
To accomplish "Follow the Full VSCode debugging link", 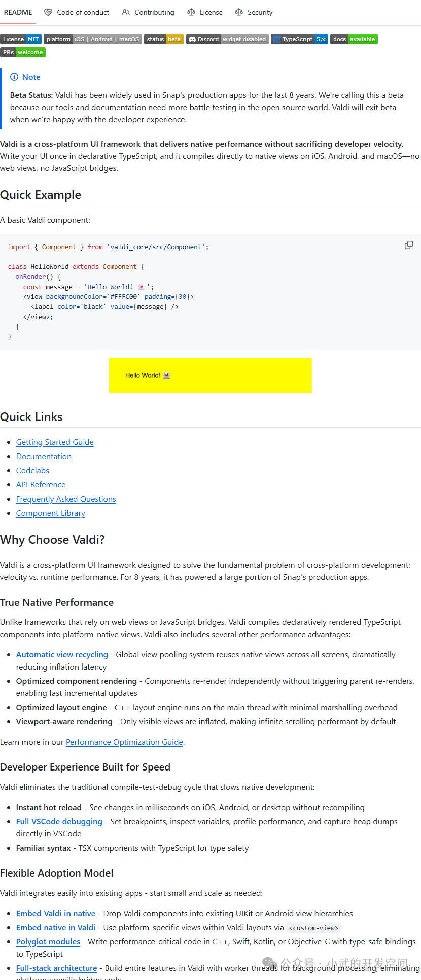I will point(59,822).
